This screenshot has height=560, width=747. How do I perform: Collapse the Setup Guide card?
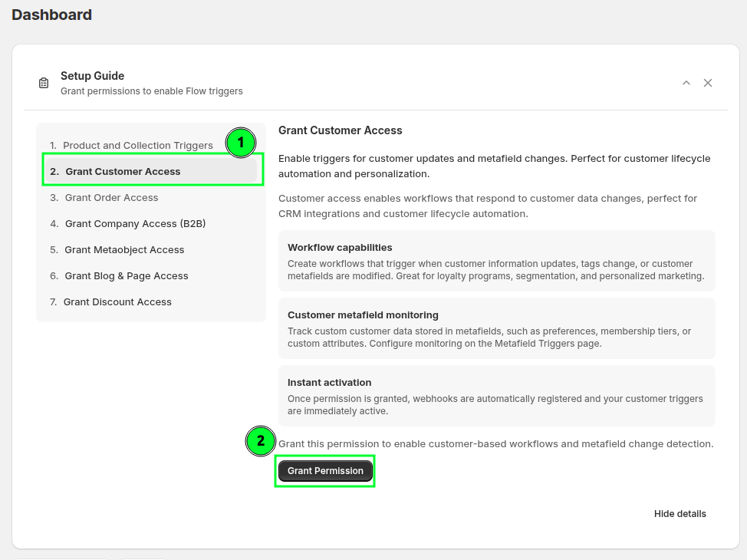686,83
